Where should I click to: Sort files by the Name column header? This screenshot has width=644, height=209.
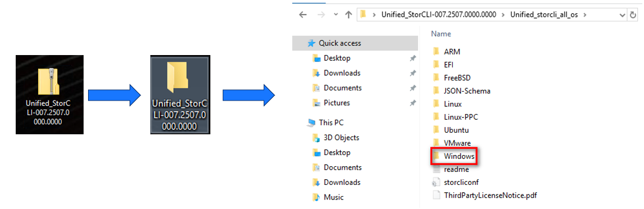pyautogui.click(x=441, y=34)
